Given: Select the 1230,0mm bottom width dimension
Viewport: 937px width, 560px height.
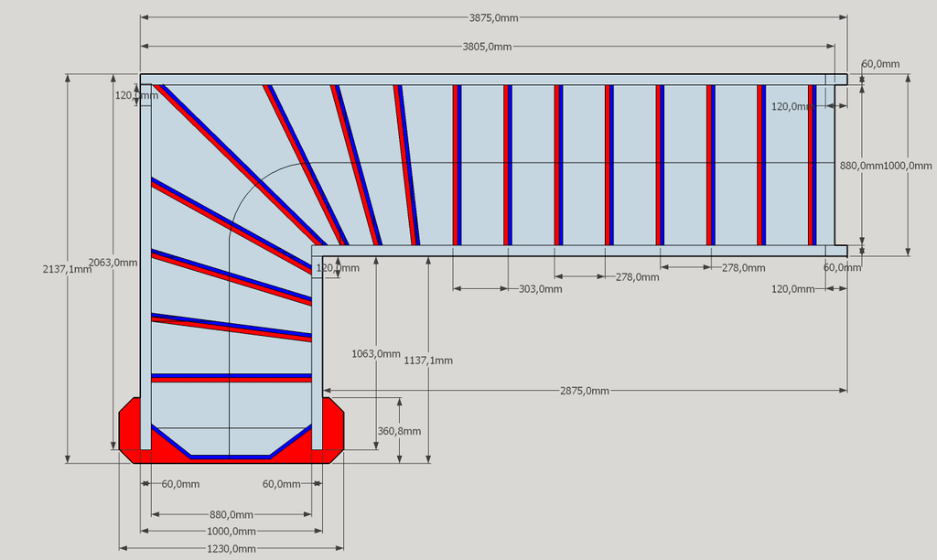Looking at the screenshot, I should coord(232,549).
